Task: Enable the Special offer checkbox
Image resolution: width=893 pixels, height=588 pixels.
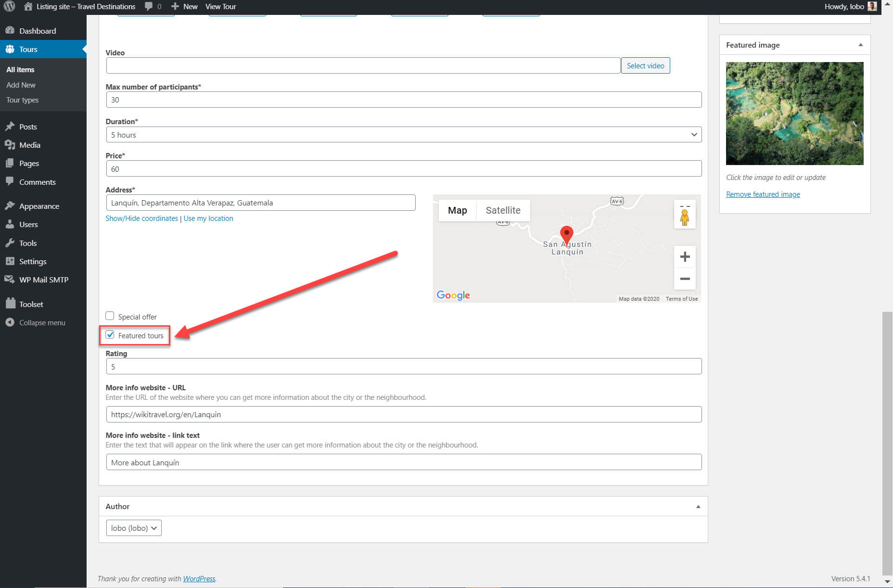Action: (110, 316)
